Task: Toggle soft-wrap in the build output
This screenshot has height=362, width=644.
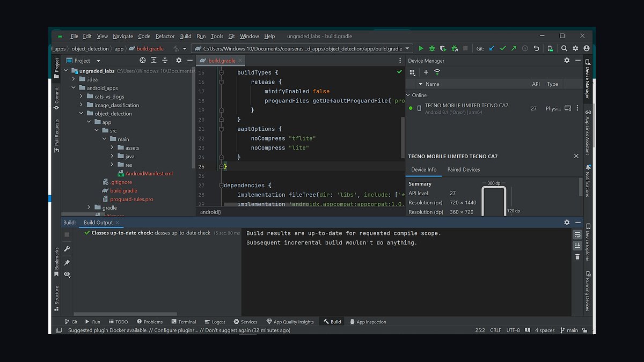Action: [x=577, y=235]
